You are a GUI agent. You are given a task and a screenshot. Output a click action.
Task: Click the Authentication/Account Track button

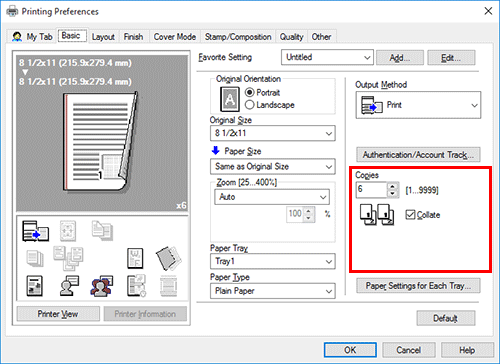(418, 155)
